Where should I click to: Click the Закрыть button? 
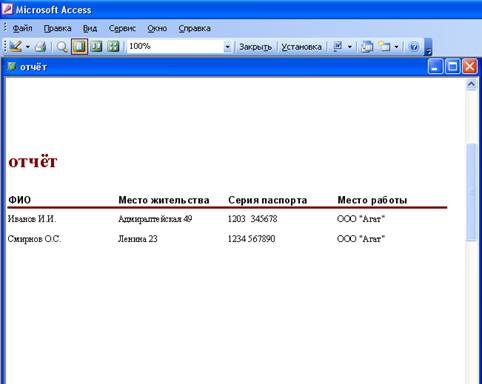[x=255, y=47]
